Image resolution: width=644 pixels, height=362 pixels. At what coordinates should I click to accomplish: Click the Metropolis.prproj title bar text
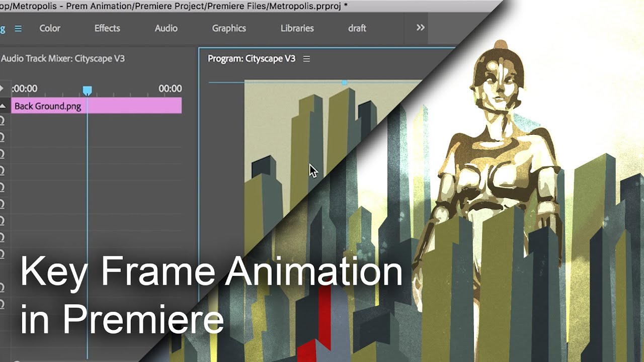point(174,7)
